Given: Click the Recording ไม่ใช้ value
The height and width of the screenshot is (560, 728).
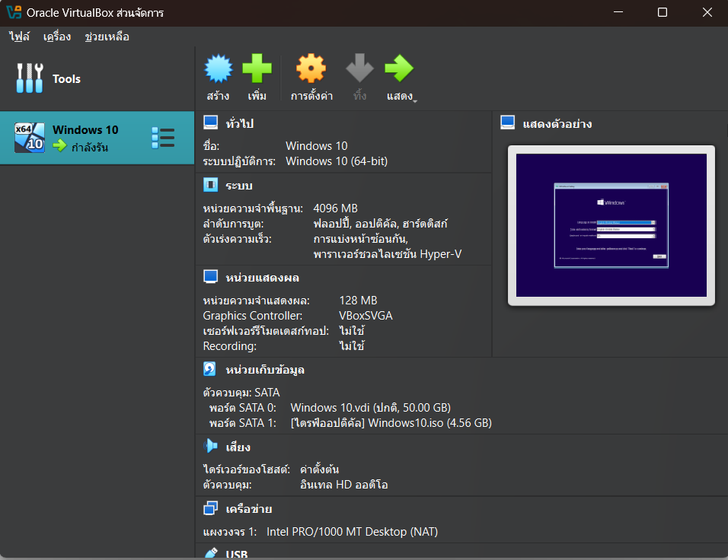Looking at the screenshot, I should coord(352,345).
